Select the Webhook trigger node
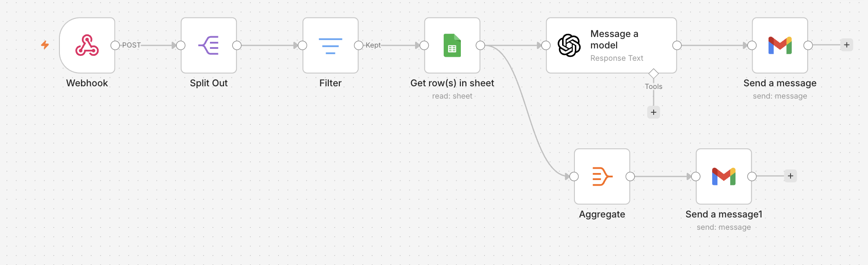Image resolution: width=868 pixels, height=265 pixels. (x=87, y=45)
